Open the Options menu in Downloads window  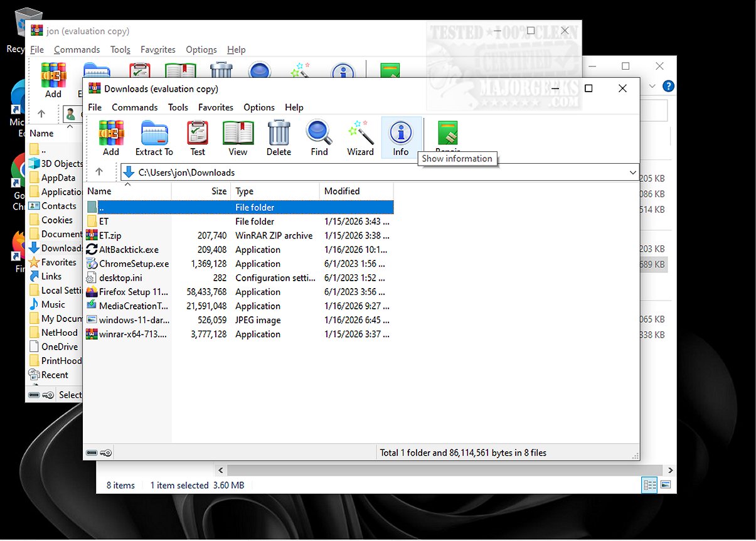(x=259, y=107)
